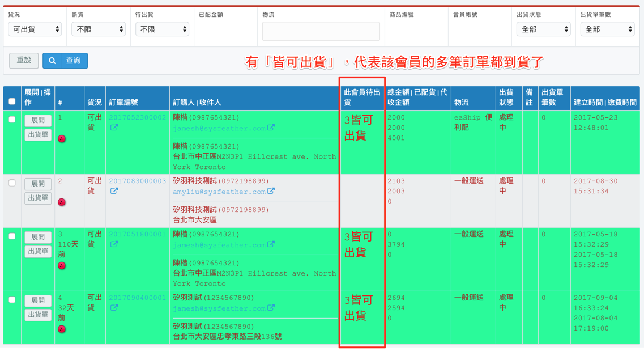Click external link icon beside order 2017052300002

pyautogui.click(x=114, y=128)
